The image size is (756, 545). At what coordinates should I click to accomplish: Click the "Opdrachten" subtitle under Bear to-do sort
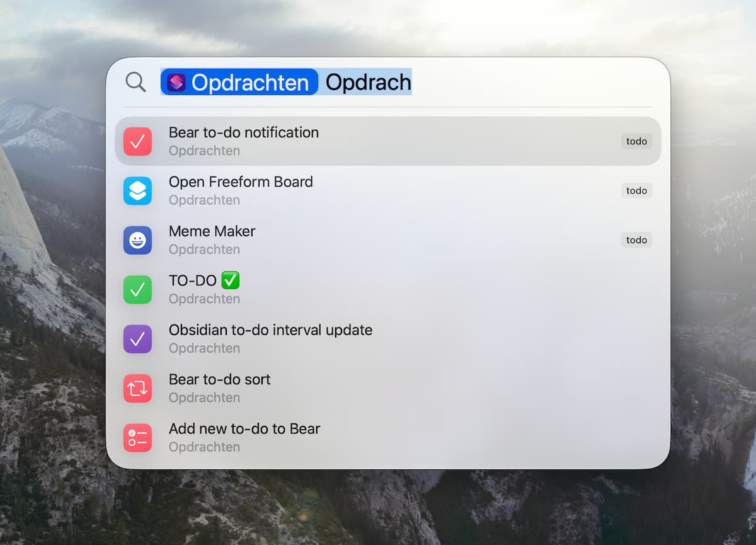[204, 398]
